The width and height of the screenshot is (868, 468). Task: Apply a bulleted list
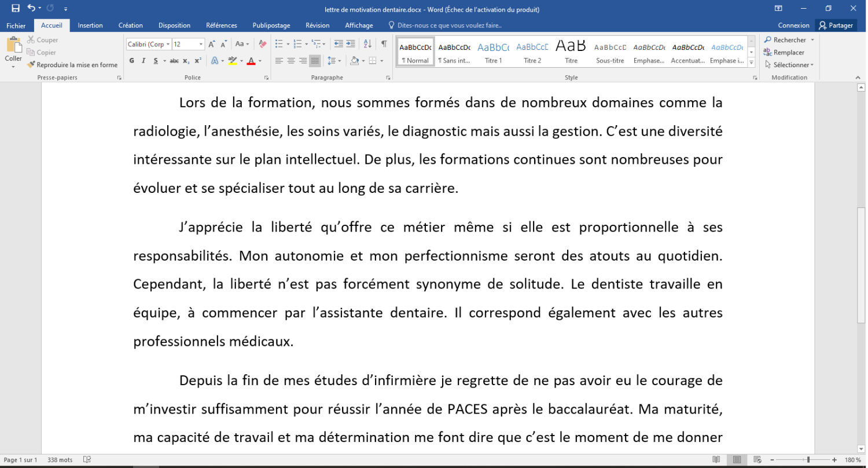[x=279, y=44]
